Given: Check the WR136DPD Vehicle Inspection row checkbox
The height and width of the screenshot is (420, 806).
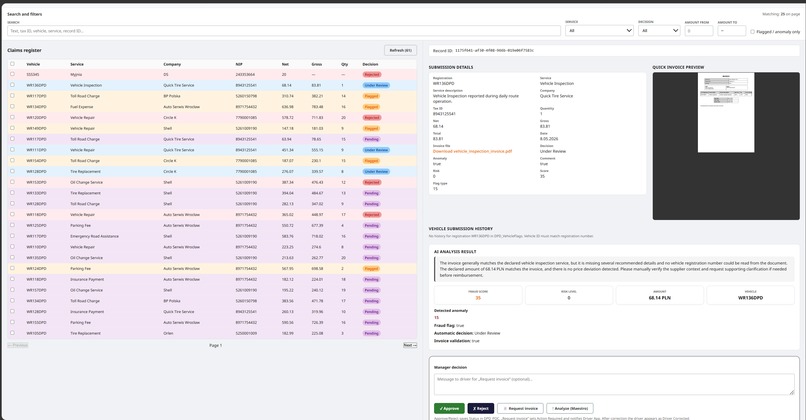Looking at the screenshot, I should point(12,85).
